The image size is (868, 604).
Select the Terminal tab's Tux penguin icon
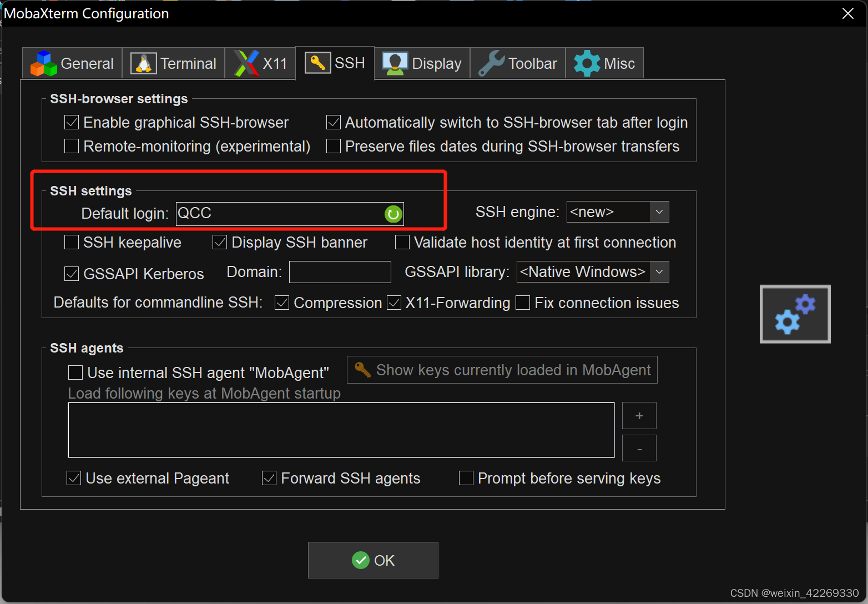click(x=143, y=63)
